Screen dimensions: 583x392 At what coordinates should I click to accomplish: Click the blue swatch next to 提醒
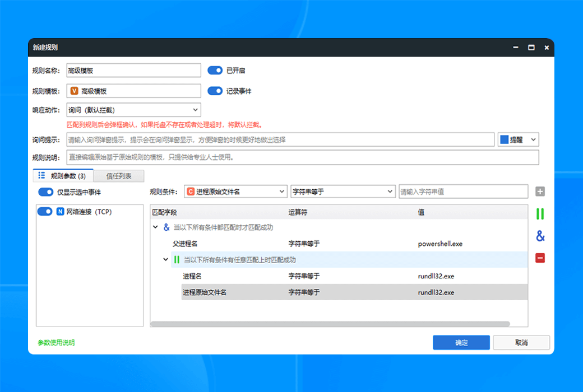click(x=505, y=139)
